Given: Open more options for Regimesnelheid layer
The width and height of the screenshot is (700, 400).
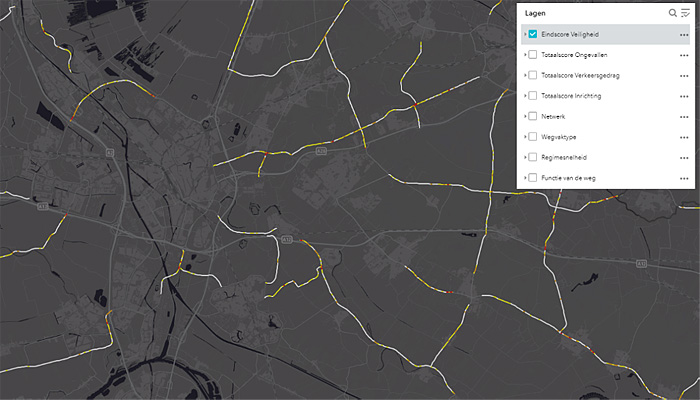Looking at the screenshot, I should click(684, 158).
